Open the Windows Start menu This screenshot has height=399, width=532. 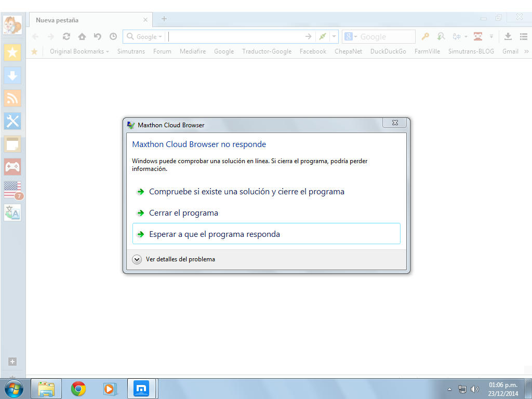pos(14,389)
